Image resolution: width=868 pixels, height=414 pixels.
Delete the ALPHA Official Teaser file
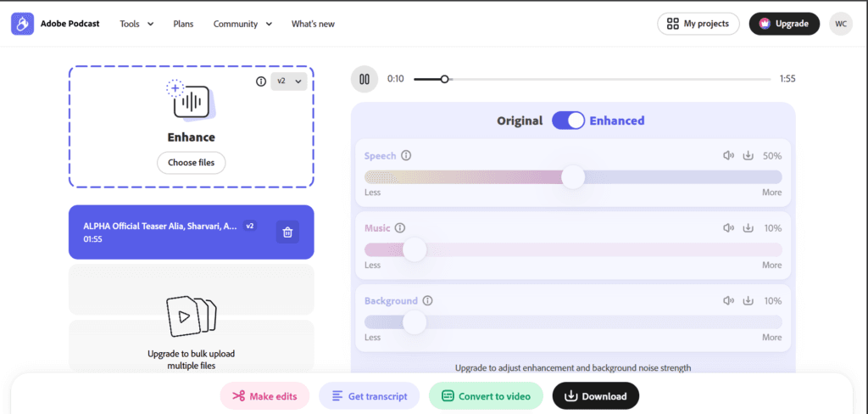pos(287,232)
